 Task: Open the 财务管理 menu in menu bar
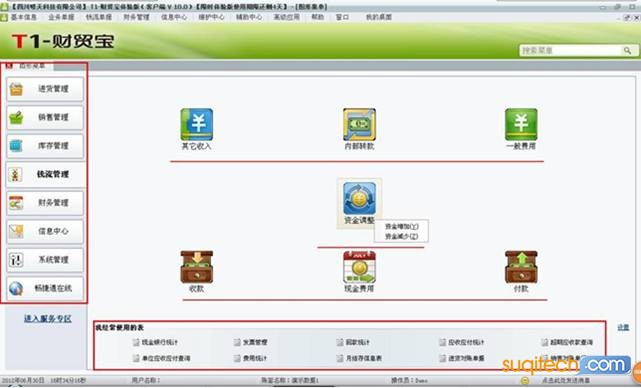136,17
